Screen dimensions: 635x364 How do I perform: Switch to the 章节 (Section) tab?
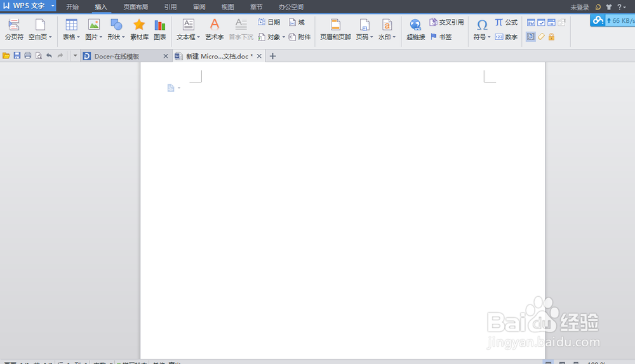257,7
